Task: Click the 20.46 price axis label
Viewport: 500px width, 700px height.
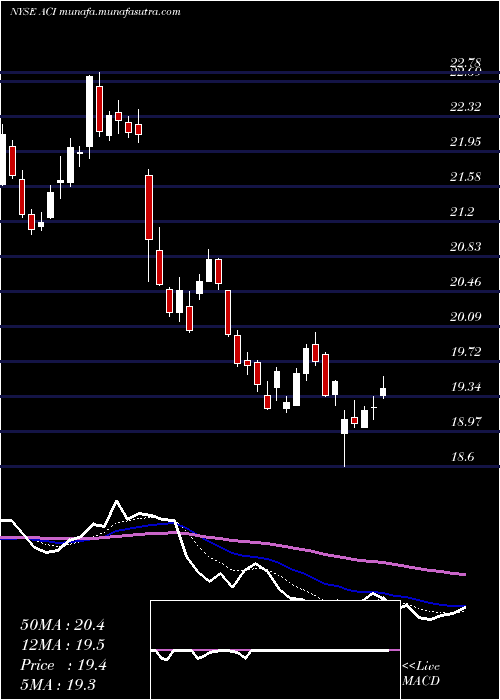Action: tap(468, 282)
